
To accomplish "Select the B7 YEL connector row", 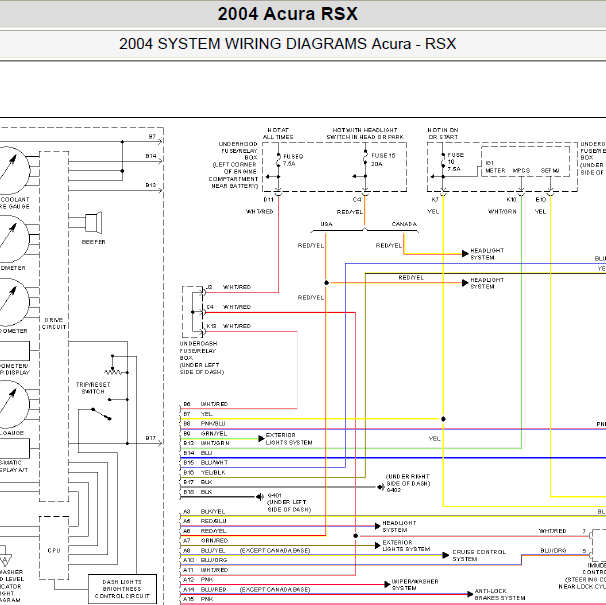I will coord(197,414).
